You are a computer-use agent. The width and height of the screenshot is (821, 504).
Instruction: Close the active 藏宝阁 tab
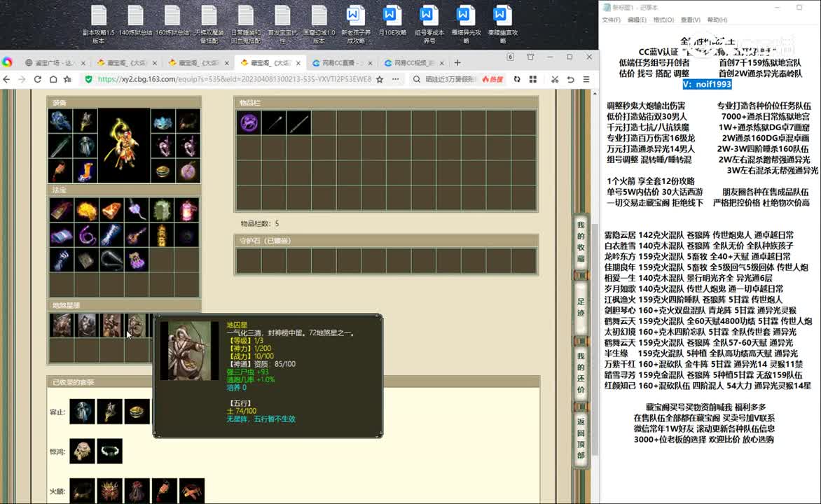tap(298, 63)
